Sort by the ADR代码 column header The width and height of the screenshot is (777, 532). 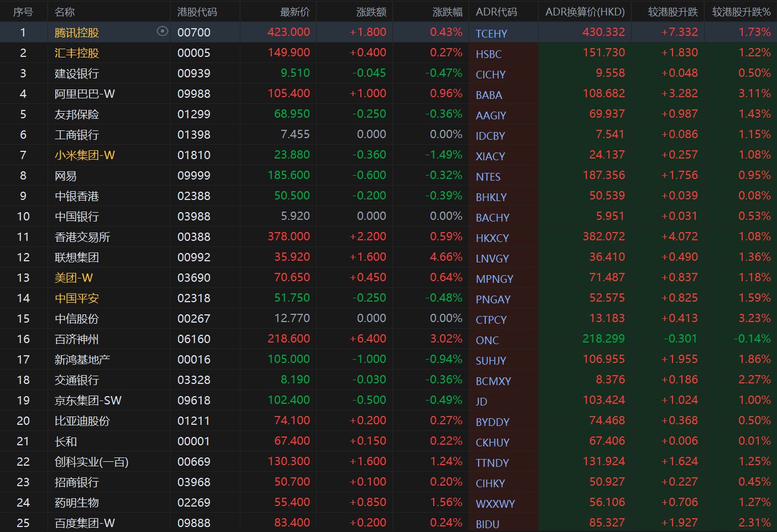click(496, 12)
